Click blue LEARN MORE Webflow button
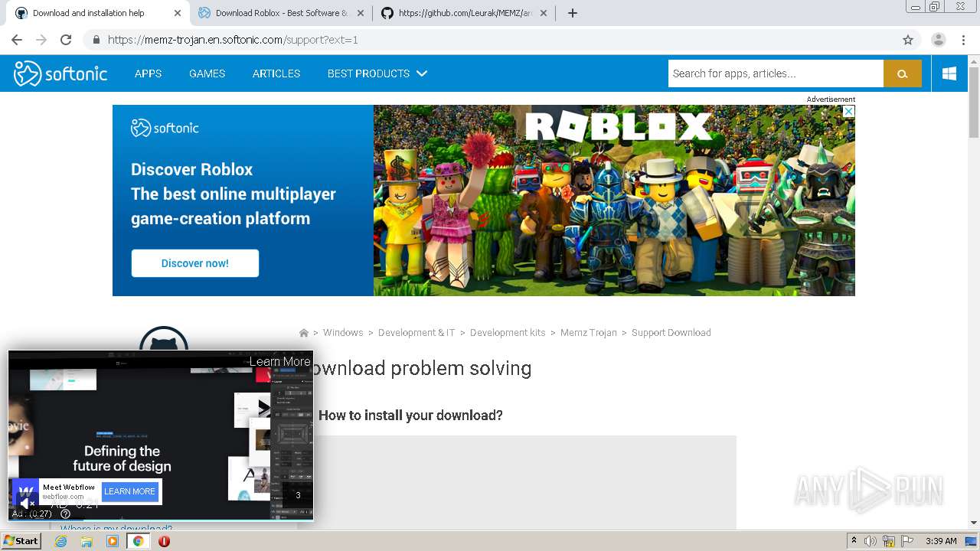 [129, 491]
